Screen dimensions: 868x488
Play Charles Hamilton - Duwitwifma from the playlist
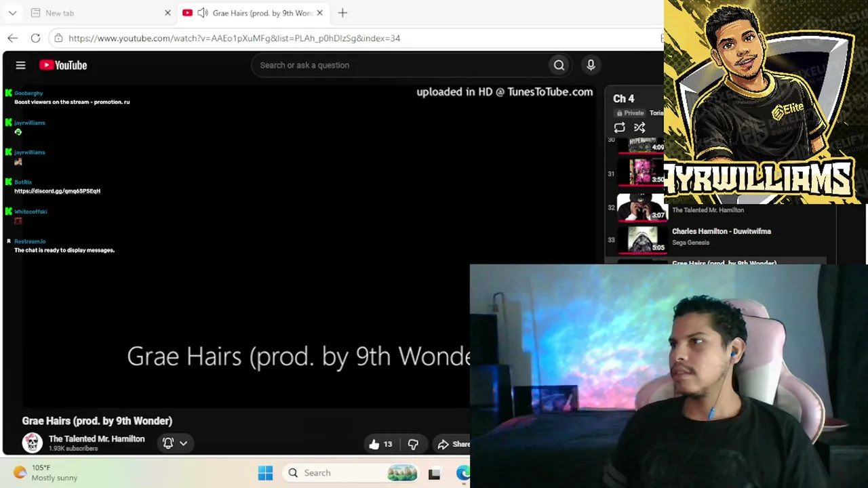(x=722, y=231)
